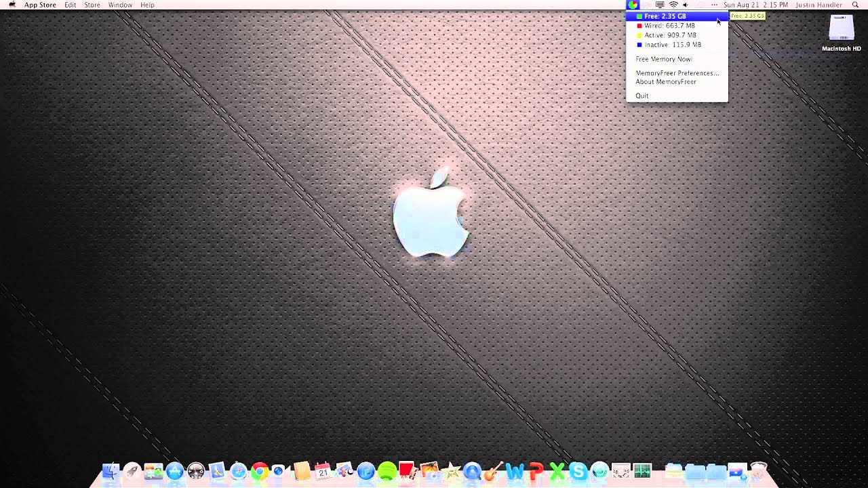868x488 pixels.
Task: Quit MemoryFreer from the menu
Action: click(677, 96)
